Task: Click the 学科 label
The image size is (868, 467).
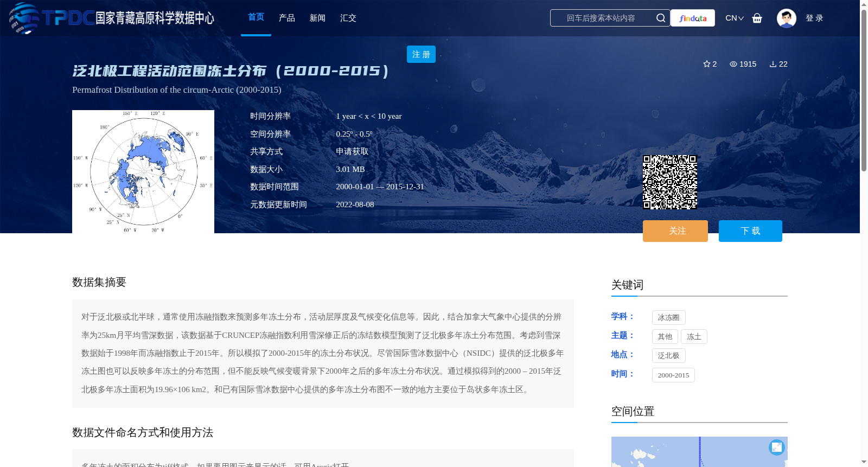Action: coord(622,316)
